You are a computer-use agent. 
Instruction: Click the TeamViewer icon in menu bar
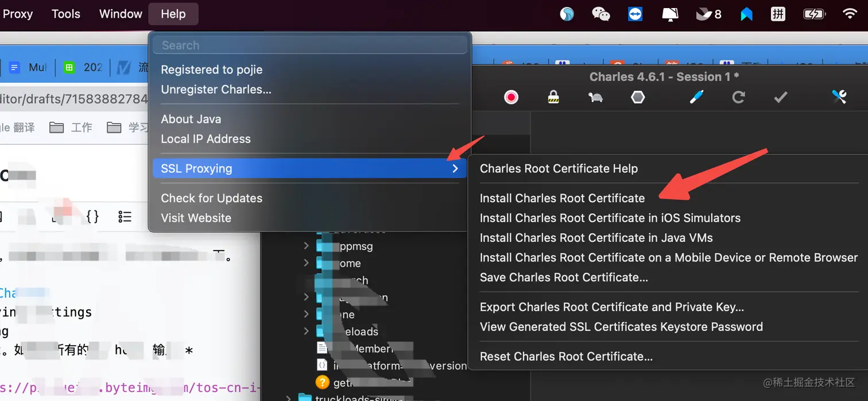pos(635,14)
